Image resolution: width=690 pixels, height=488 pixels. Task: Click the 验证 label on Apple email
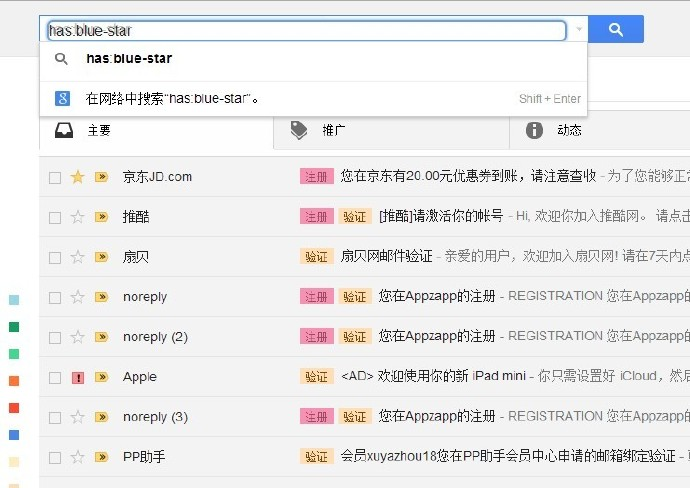[x=317, y=377]
